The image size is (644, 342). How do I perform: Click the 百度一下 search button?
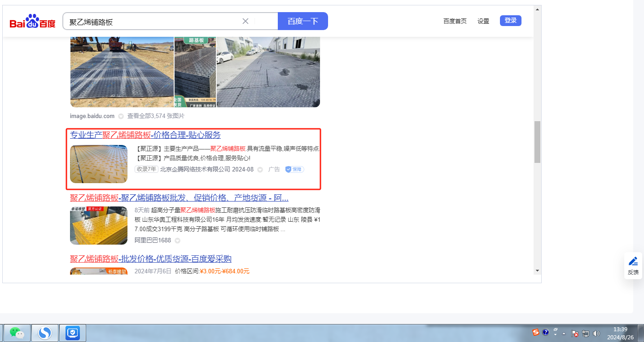pos(303,21)
